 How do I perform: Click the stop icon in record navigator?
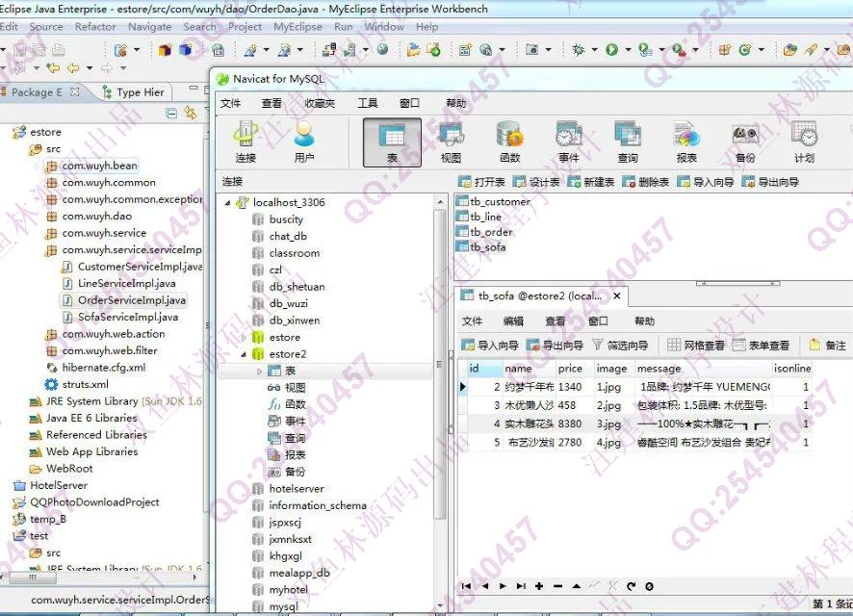pyautogui.click(x=649, y=586)
